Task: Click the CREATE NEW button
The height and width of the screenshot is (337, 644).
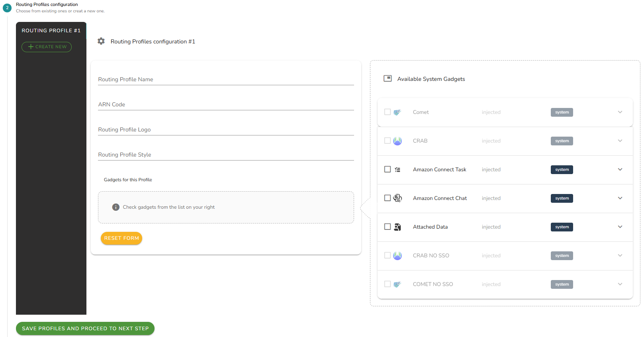Action: 47,47
